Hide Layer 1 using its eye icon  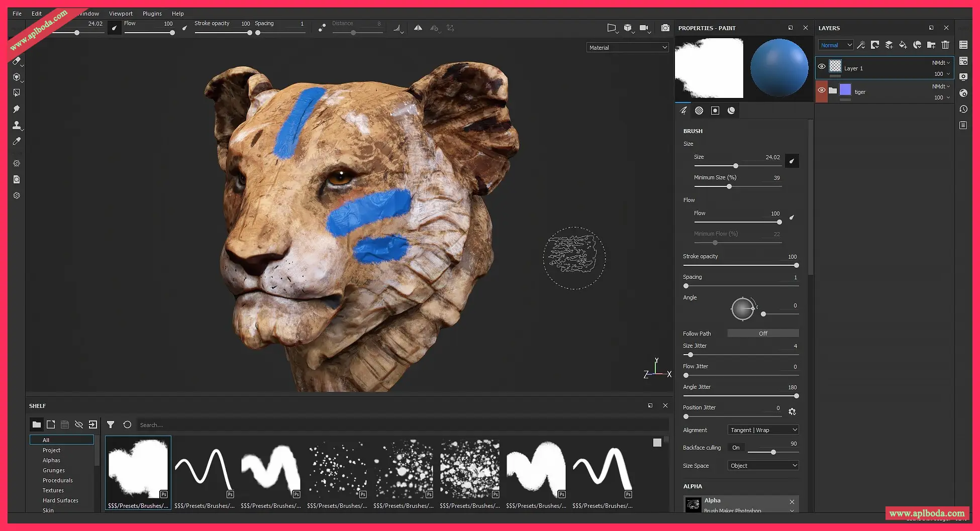pyautogui.click(x=822, y=66)
